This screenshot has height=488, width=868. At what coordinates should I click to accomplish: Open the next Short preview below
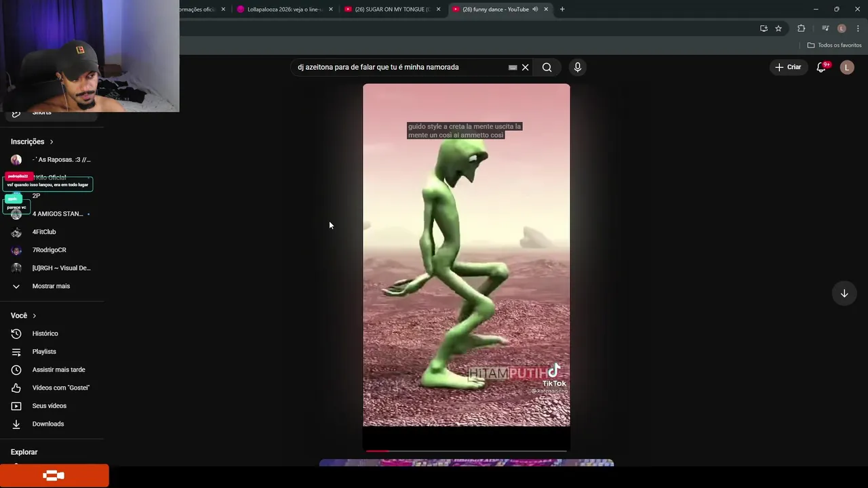click(467, 463)
